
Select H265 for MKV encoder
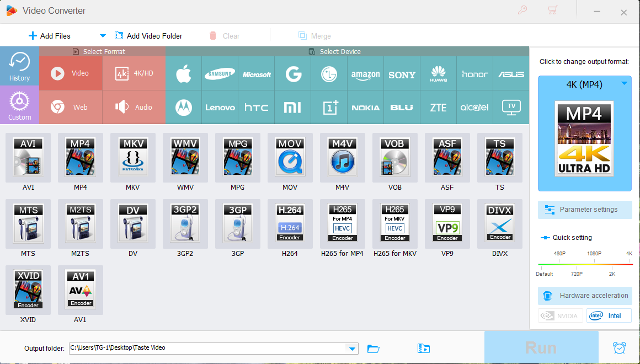coord(394,223)
